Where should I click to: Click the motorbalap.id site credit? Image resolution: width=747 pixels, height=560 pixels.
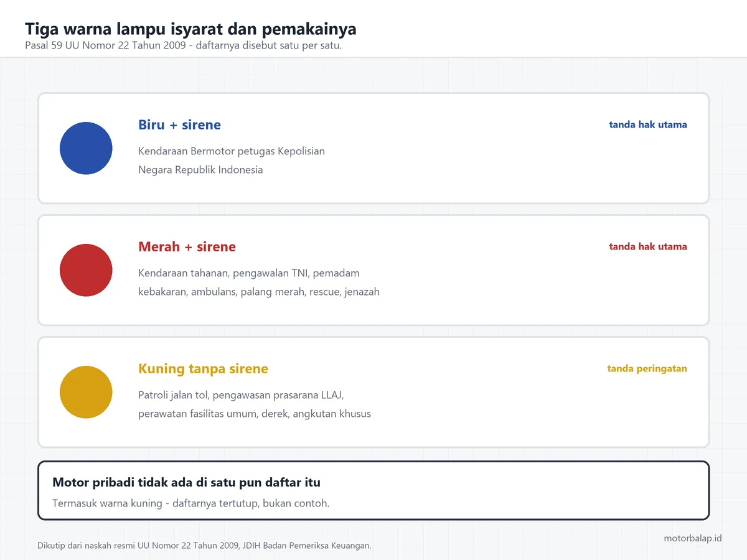pyautogui.click(x=693, y=538)
